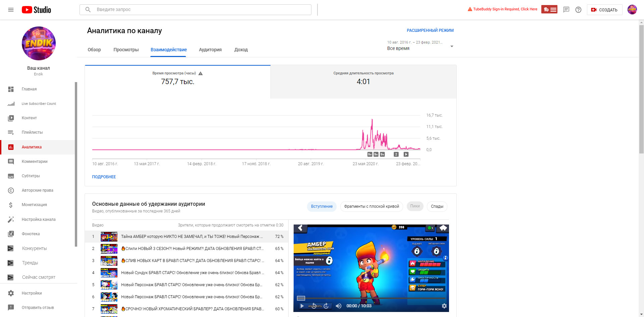
Task: Click the video preview progress bar
Action: coord(371,298)
